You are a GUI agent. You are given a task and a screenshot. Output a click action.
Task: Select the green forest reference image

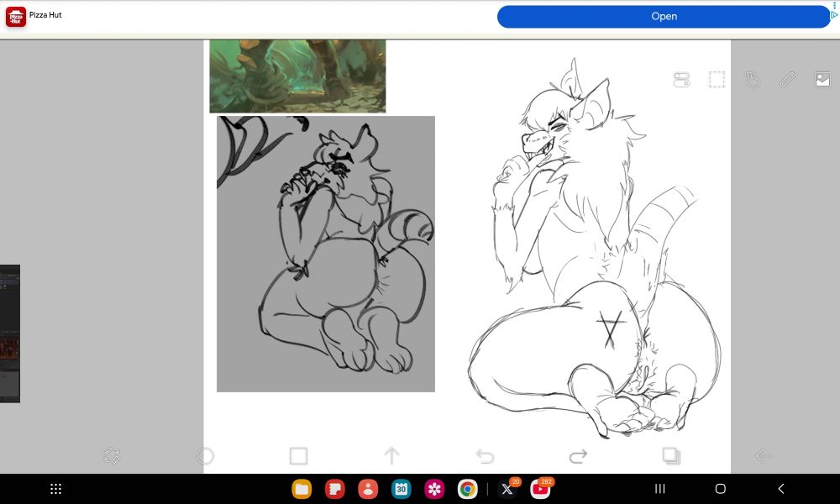pyautogui.click(x=297, y=76)
